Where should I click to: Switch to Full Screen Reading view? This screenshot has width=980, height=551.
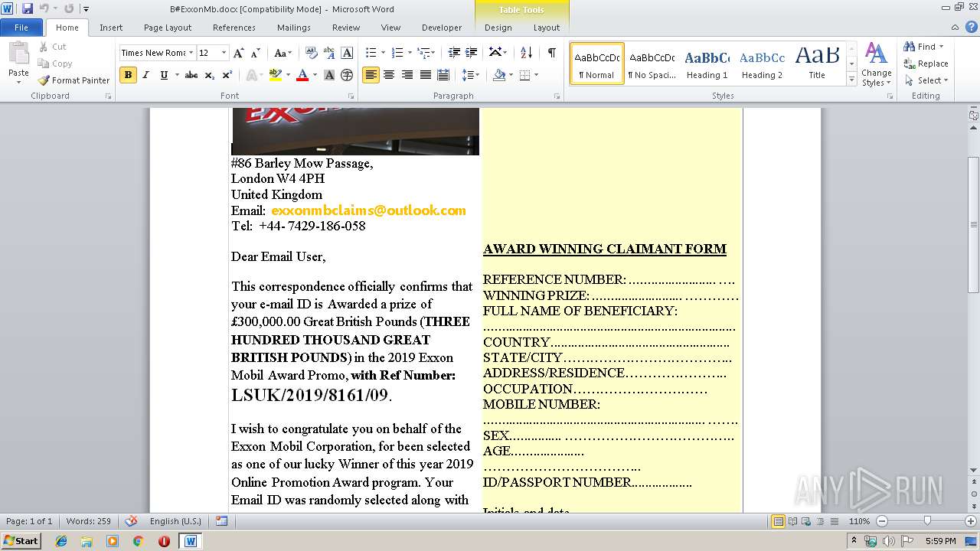click(x=792, y=521)
